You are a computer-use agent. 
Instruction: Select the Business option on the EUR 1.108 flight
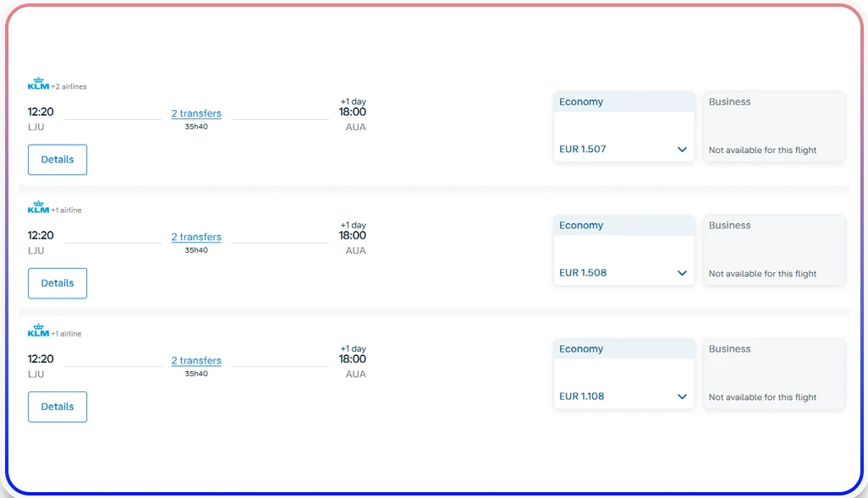coord(772,373)
